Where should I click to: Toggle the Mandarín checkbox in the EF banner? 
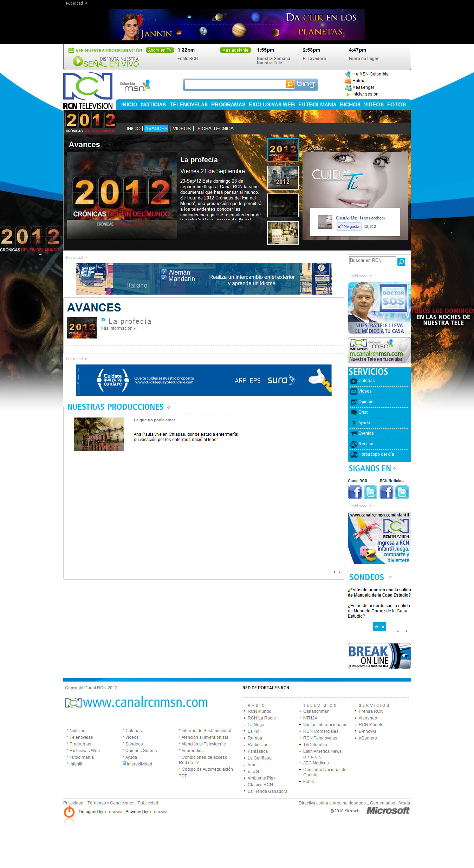[164, 278]
